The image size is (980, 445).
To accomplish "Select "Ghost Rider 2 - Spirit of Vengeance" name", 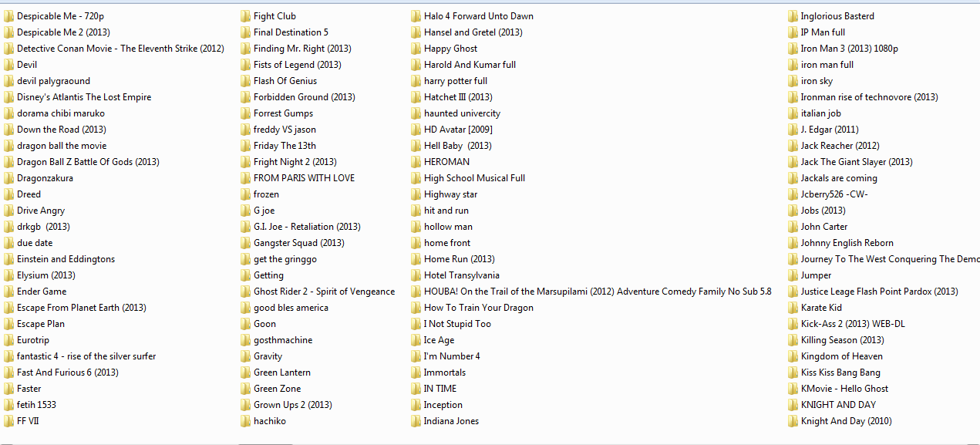I will tap(324, 292).
